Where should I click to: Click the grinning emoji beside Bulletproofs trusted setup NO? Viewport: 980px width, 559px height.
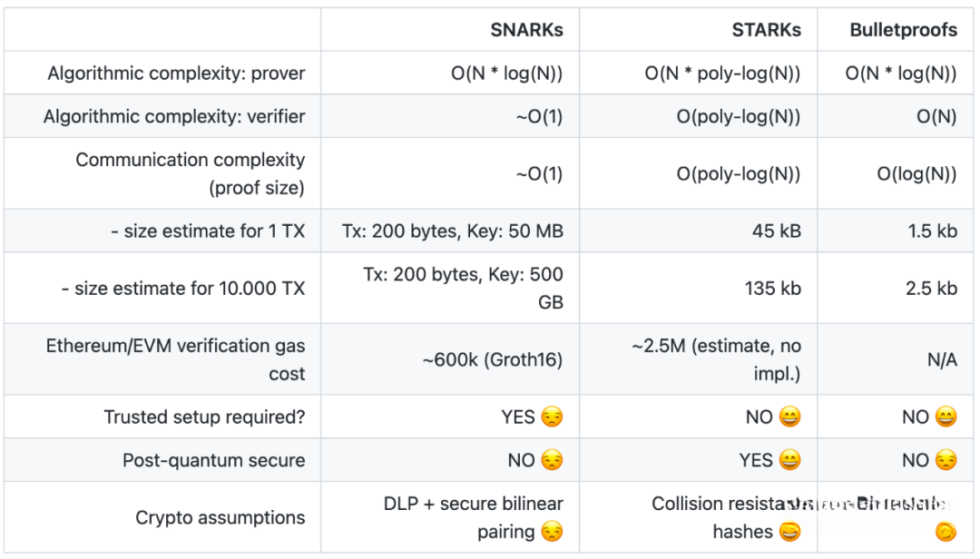pos(946,417)
